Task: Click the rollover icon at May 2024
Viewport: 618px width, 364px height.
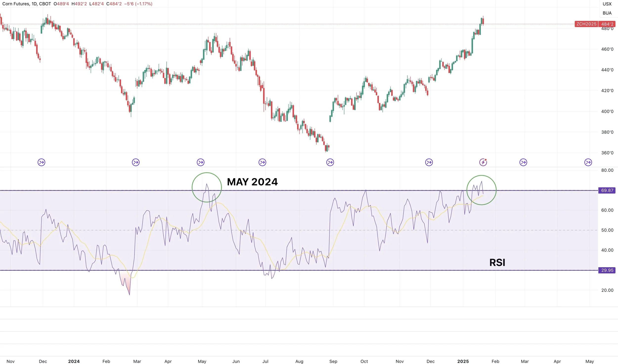Action: (200, 162)
